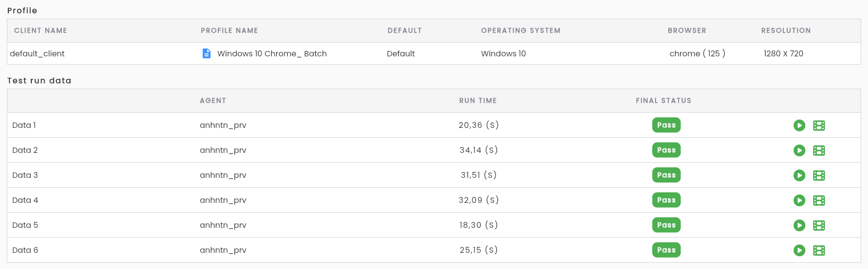Screen dimensions: 868x269
Task: Click the Pass badge for Data 6
Action: click(x=666, y=250)
